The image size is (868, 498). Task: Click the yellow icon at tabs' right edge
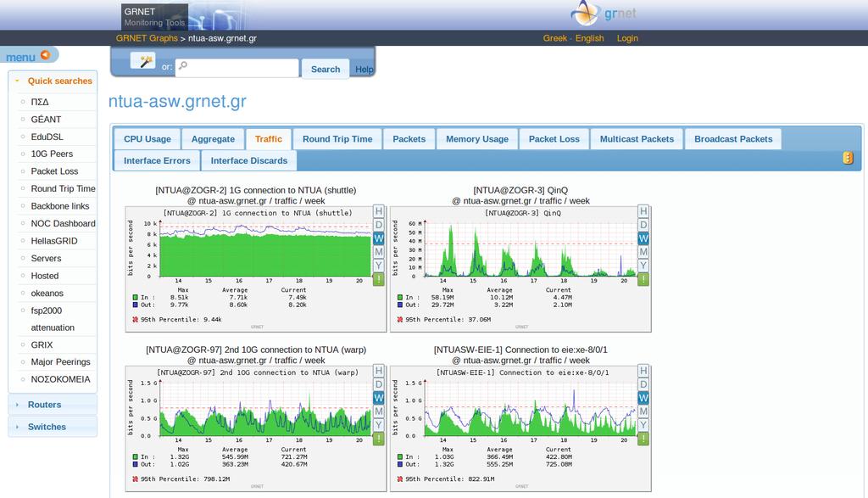click(848, 158)
